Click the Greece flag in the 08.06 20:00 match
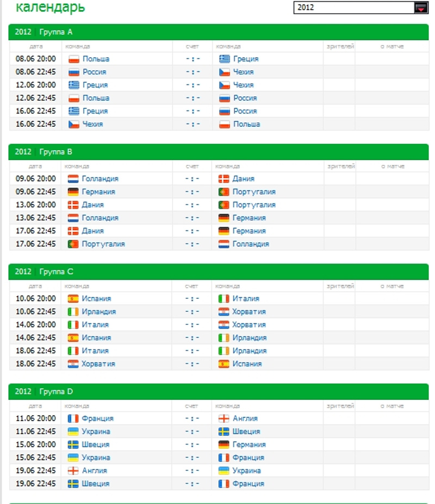Viewport: 435px width, 504px height. tap(225, 59)
